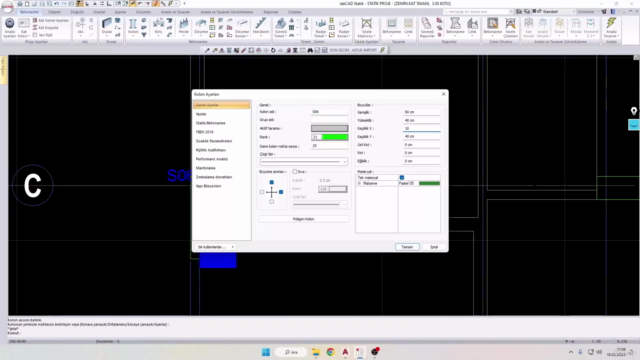Image resolution: width=640 pixels, height=360 pixels.
Task: Toggle the Sıva checkbox
Action: 295,172
